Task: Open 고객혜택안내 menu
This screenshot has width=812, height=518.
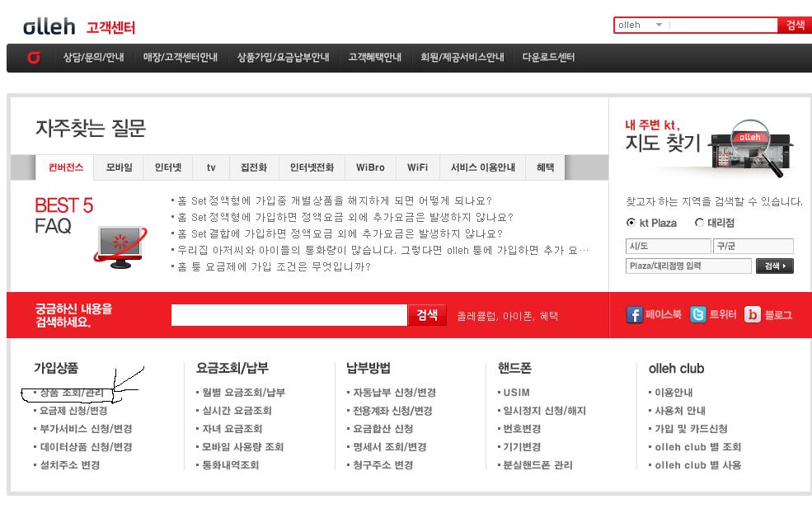Action: (x=375, y=58)
